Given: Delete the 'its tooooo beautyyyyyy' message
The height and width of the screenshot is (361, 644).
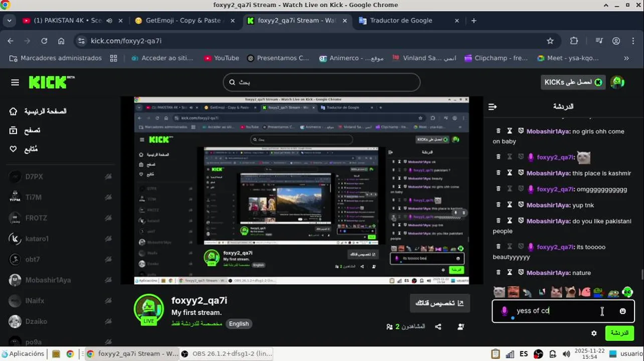Looking at the screenshot, I should (x=498, y=247).
